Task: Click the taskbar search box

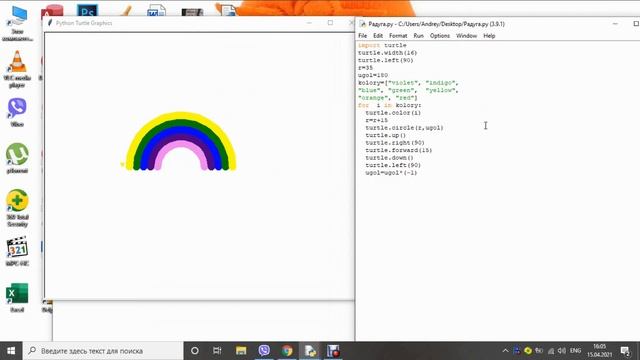Action: pos(103,351)
